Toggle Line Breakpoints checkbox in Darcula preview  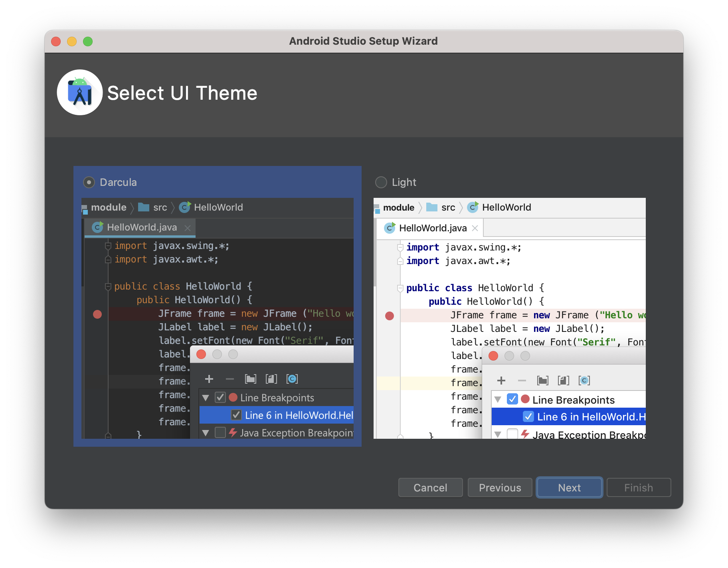[x=220, y=397]
